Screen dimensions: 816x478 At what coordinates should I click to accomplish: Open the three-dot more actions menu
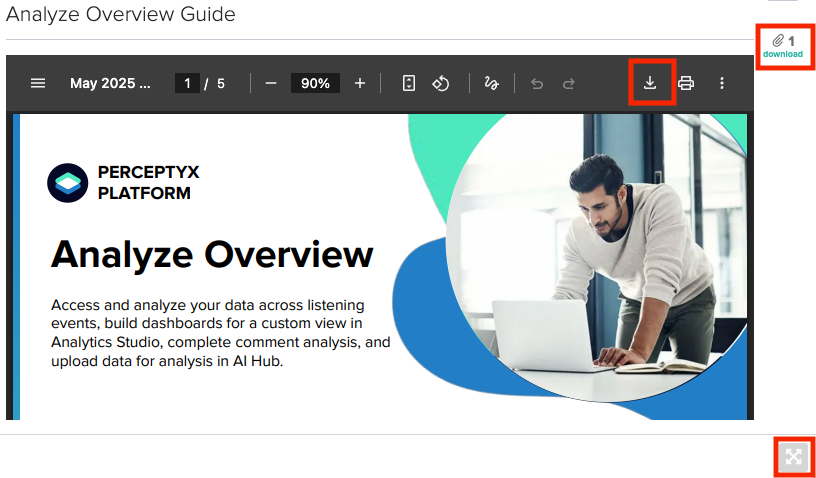pos(722,83)
